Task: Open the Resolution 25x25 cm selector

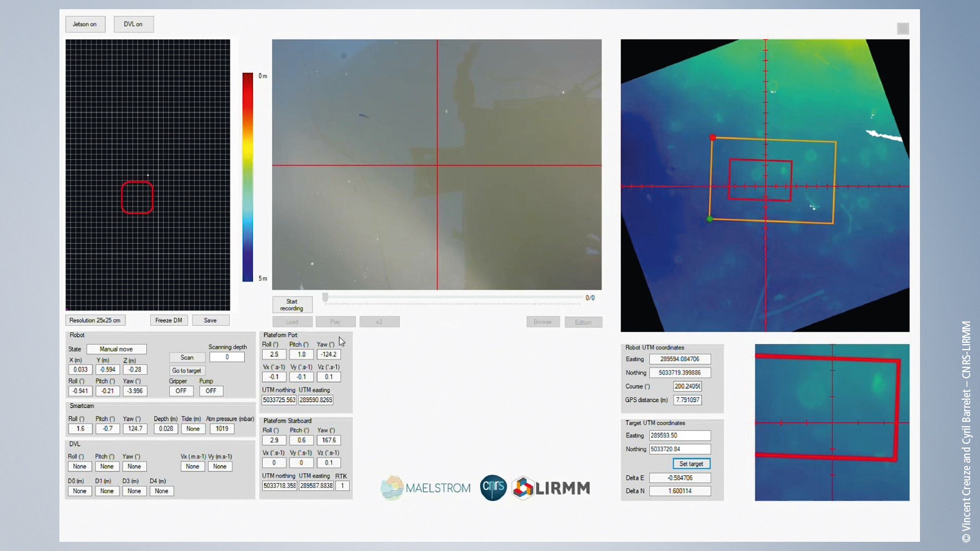Action: tap(95, 320)
